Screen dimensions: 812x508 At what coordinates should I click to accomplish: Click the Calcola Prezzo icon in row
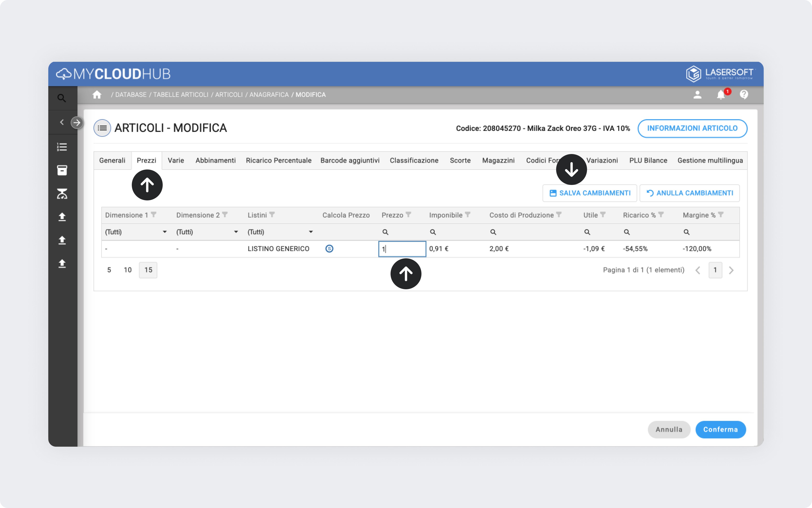tap(329, 249)
